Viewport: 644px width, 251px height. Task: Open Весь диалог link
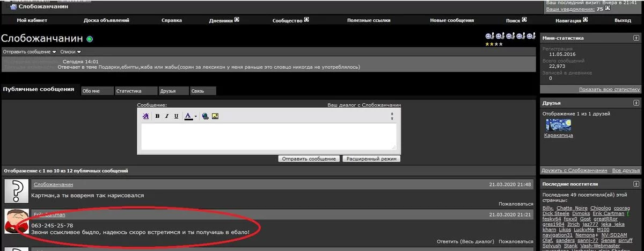[x=477, y=241]
